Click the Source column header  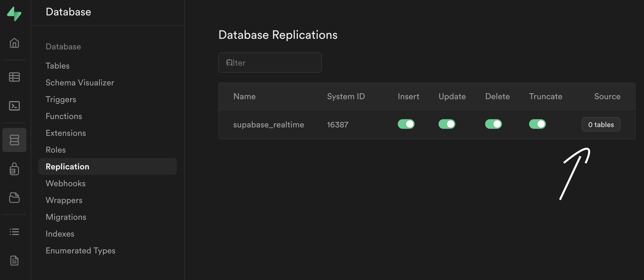tap(607, 96)
